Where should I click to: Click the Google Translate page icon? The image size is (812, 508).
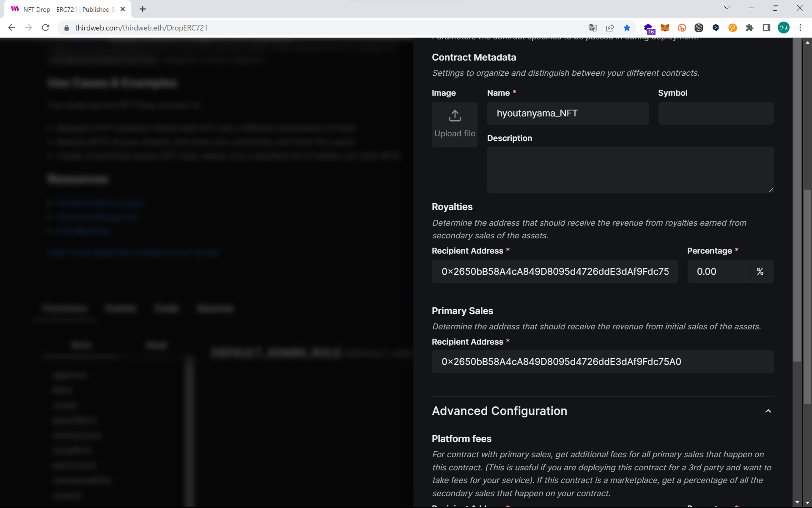click(593, 28)
